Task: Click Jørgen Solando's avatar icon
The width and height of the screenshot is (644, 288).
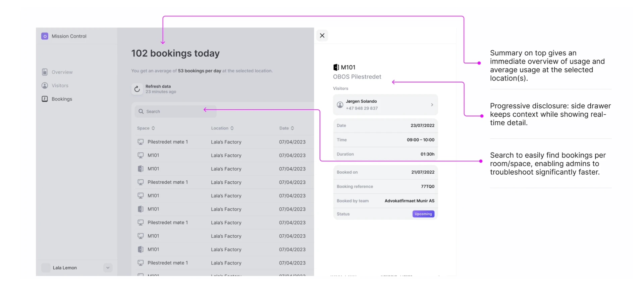Action: (340, 105)
